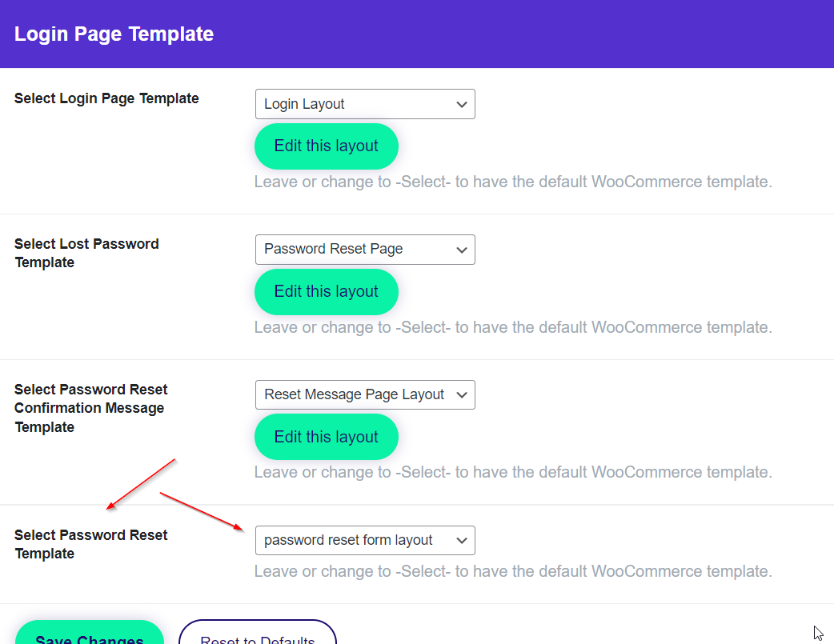The width and height of the screenshot is (834, 644).
Task: Select the Password Reset Confirmation Message Template label
Action: [x=90, y=408]
